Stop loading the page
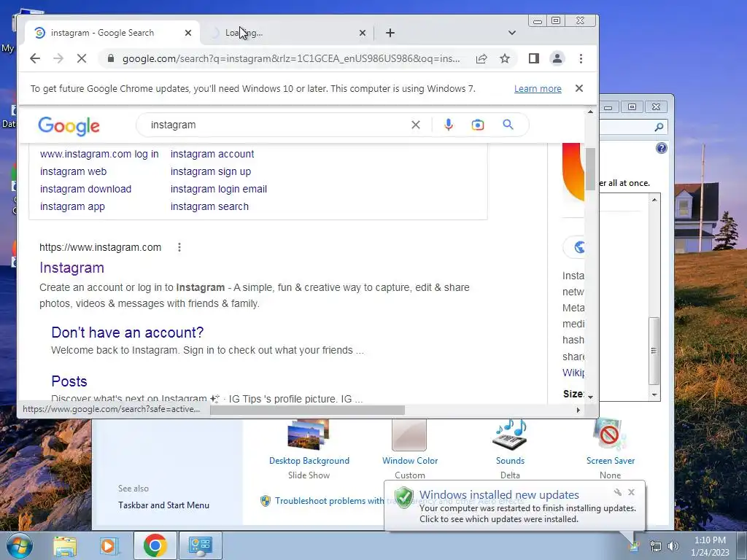The image size is (747, 560). click(x=82, y=58)
